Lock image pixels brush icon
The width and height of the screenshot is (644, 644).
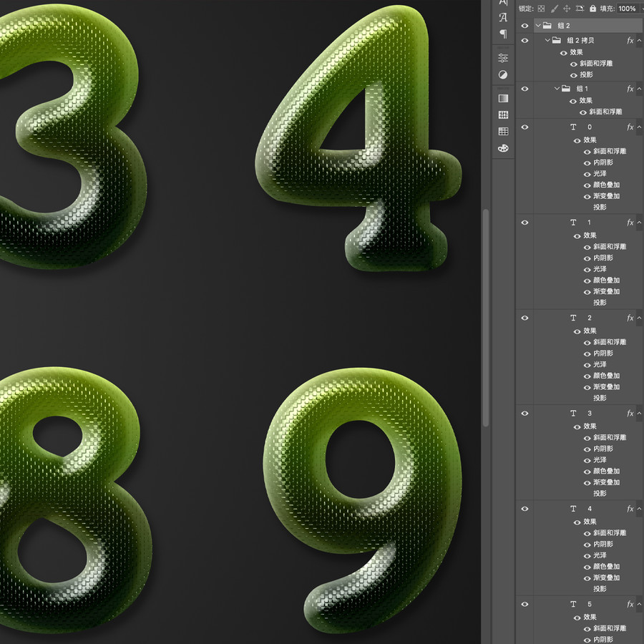pos(554,9)
